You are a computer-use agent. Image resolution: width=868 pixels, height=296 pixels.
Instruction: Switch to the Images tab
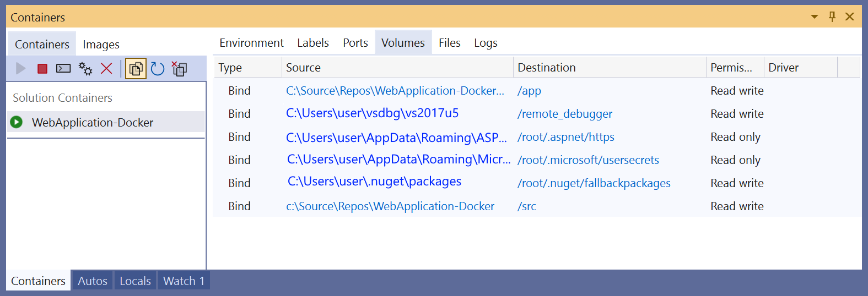[101, 44]
